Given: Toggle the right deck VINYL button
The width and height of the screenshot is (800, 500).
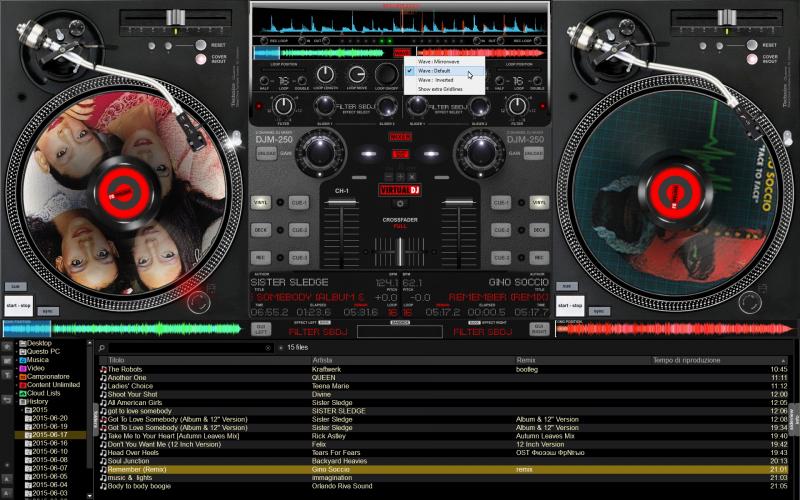Looking at the screenshot, I should pyautogui.click(x=539, y=203).
